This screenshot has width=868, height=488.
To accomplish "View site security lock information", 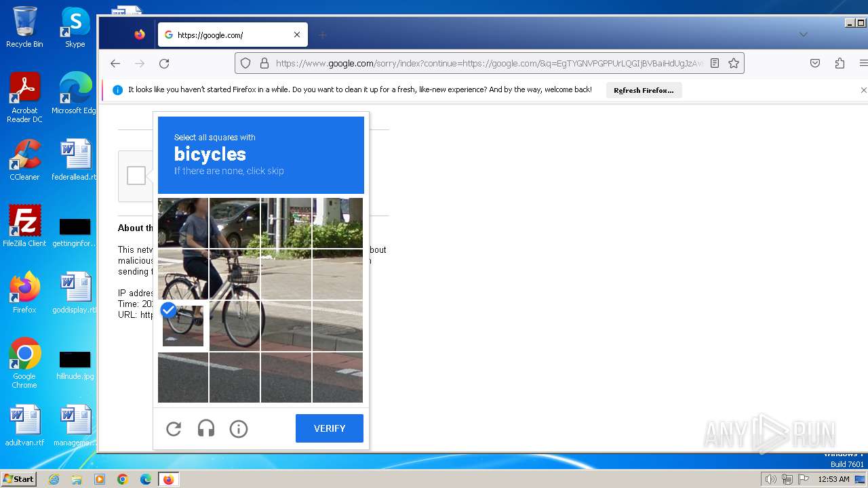I will (264, 63).
